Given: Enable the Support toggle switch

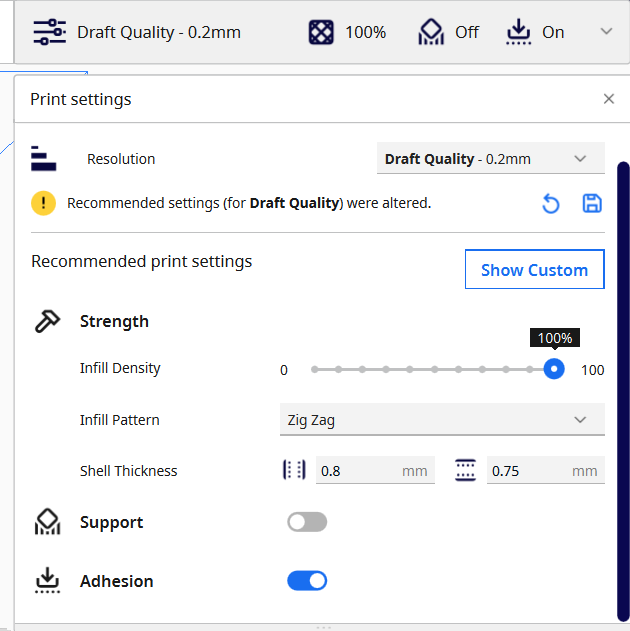Looking at the screenshot, I should pos(307,522).
